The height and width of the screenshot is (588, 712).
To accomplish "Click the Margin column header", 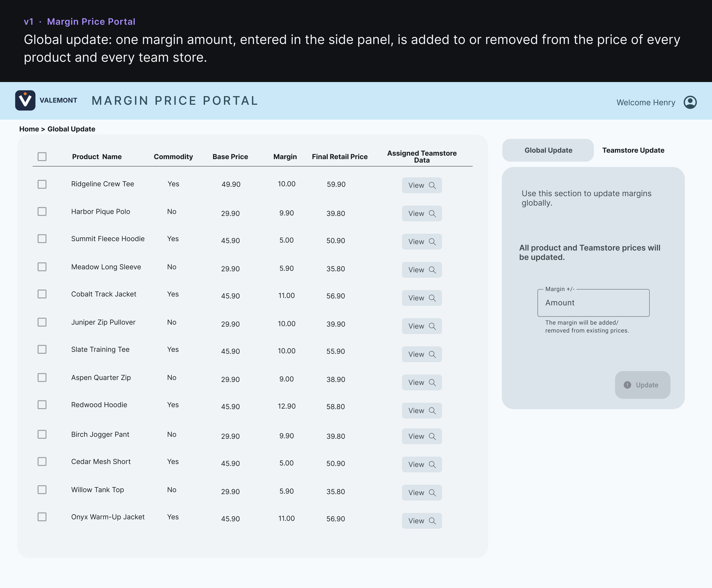I will 285,156.
